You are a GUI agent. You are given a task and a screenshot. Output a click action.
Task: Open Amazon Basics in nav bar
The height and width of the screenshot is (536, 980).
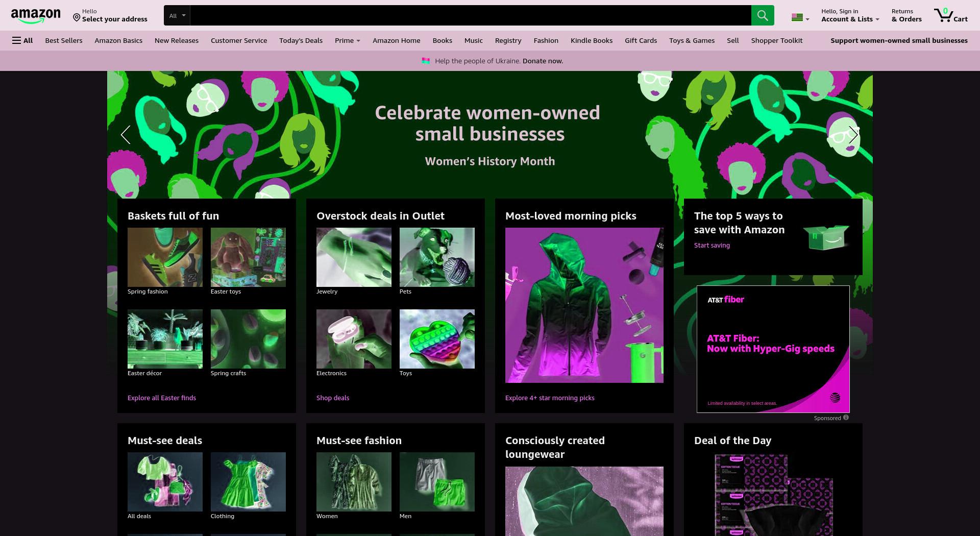(x=118, y=40)
